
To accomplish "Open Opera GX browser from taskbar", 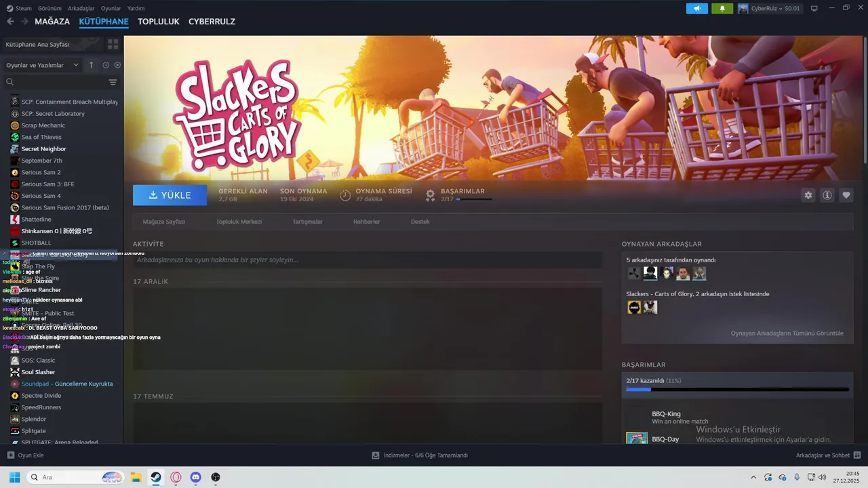I will [x=176, y=477].
